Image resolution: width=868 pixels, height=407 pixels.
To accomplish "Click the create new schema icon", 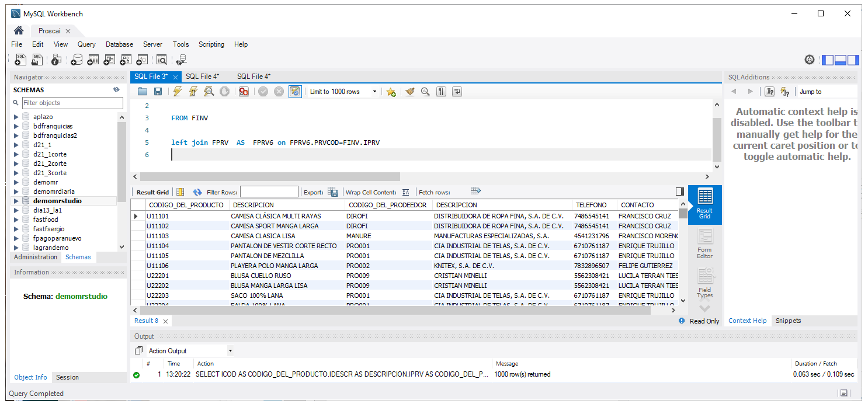I will 77,60.
